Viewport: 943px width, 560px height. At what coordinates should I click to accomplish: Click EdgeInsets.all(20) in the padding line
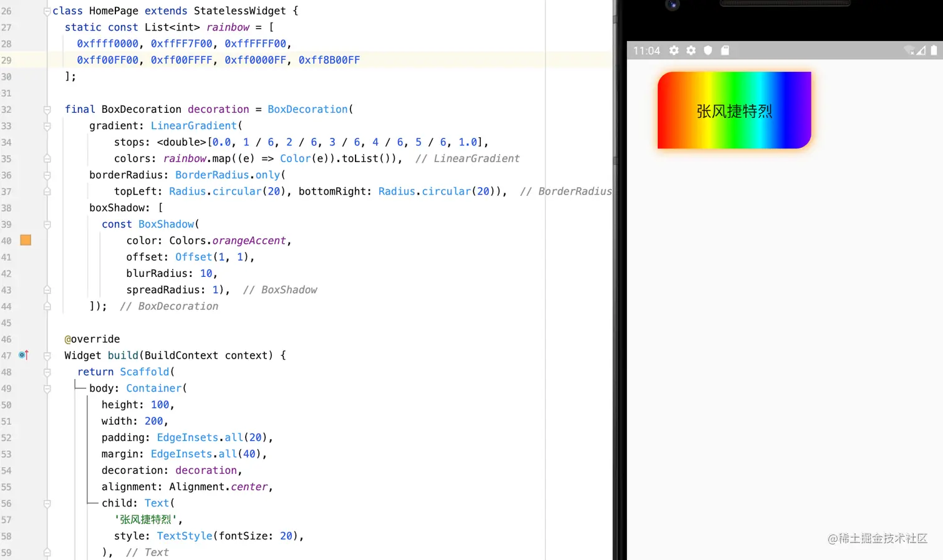click(212, 437)
